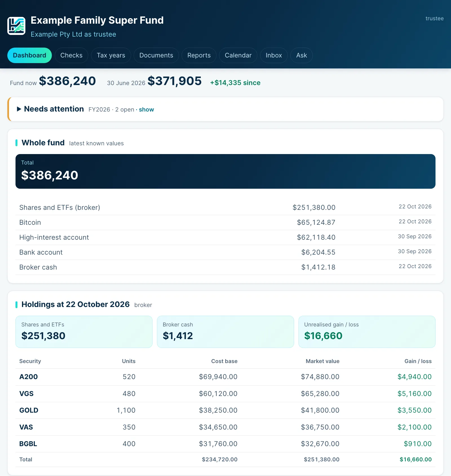Click the A200 gain value $4,940.00
The height and width of the screenshot is (476, 451).
pyautogui.click(x=415, y=377)
